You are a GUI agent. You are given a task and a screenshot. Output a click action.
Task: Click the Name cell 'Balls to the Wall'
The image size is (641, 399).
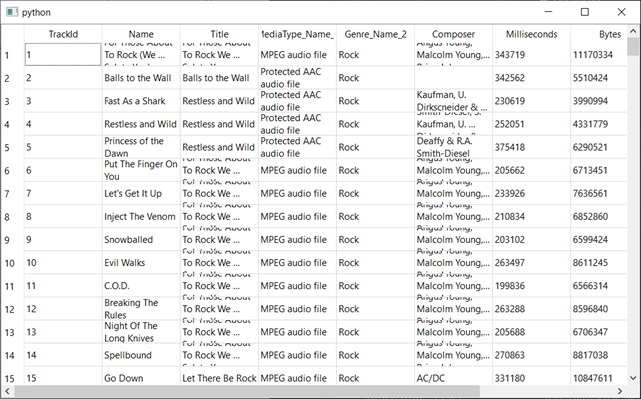pyautogui.click(x=141, y=78)
